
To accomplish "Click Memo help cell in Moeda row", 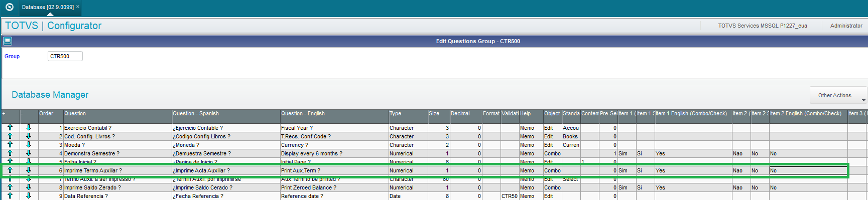I will pos(531,145).
